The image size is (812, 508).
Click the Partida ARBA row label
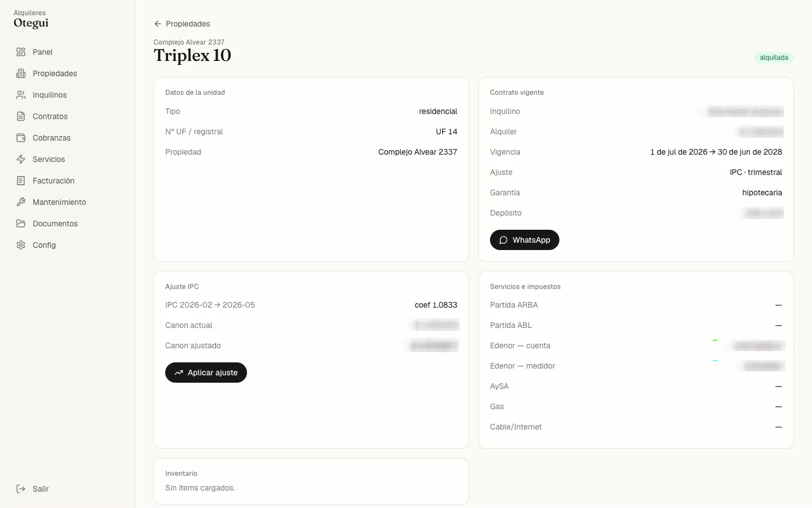pyautogui.click(x=514, y=305)
